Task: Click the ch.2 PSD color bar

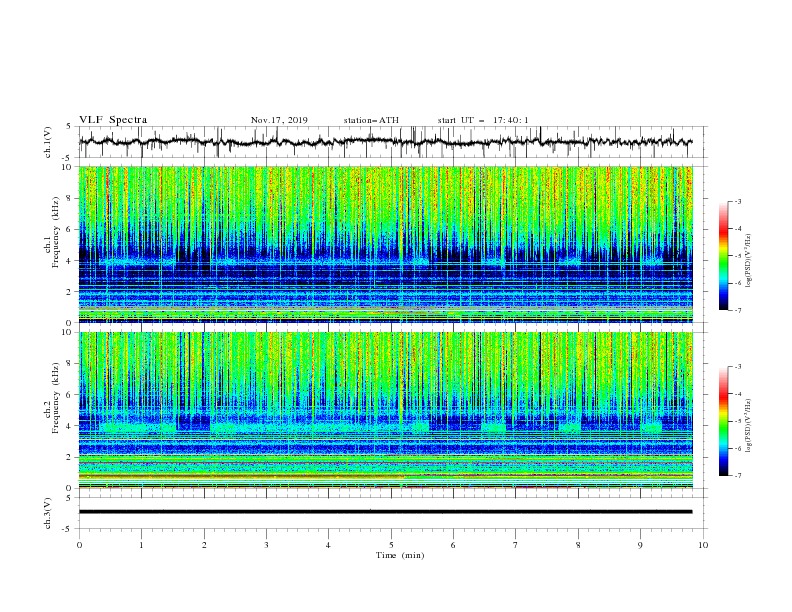Action: point(724,421)
